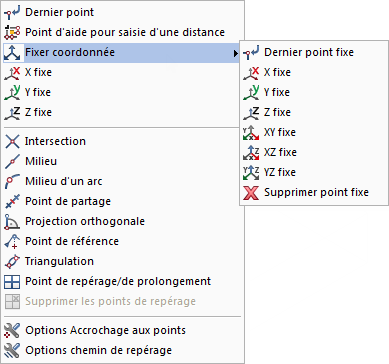
Task: Select Dernier point menu entry
Action: [x=123, y=12]
